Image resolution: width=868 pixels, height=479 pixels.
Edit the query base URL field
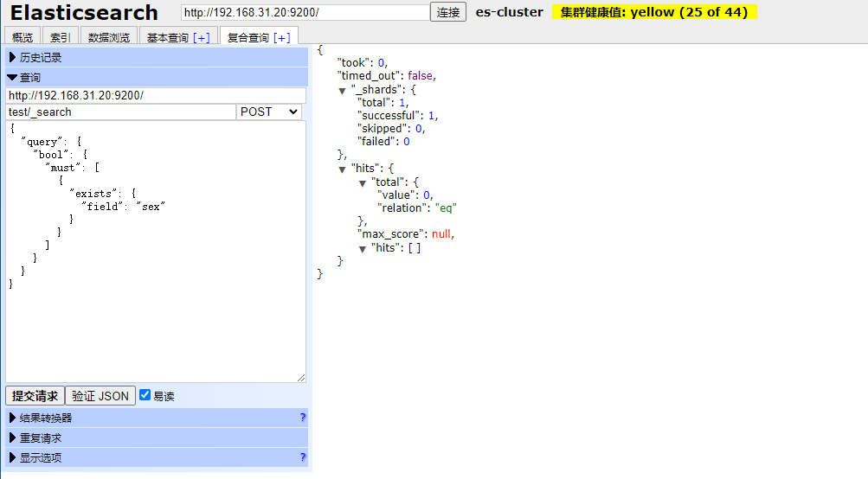[156, 95]
